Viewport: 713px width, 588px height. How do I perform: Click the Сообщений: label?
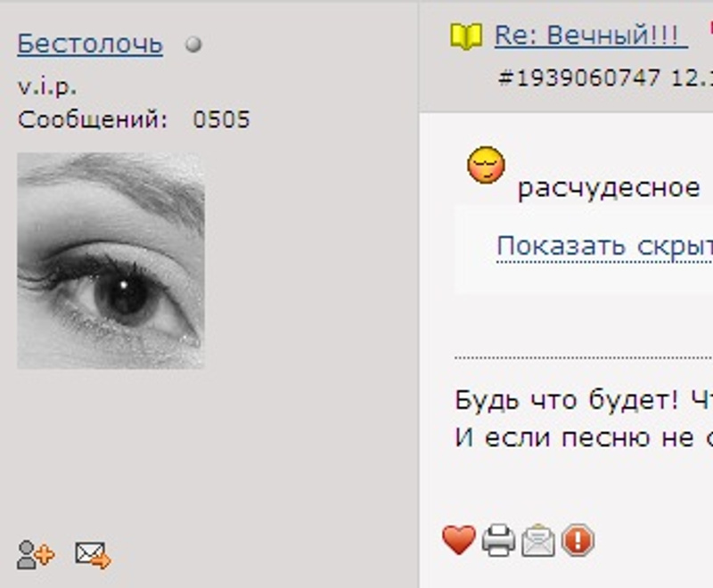tap(93, 120)
